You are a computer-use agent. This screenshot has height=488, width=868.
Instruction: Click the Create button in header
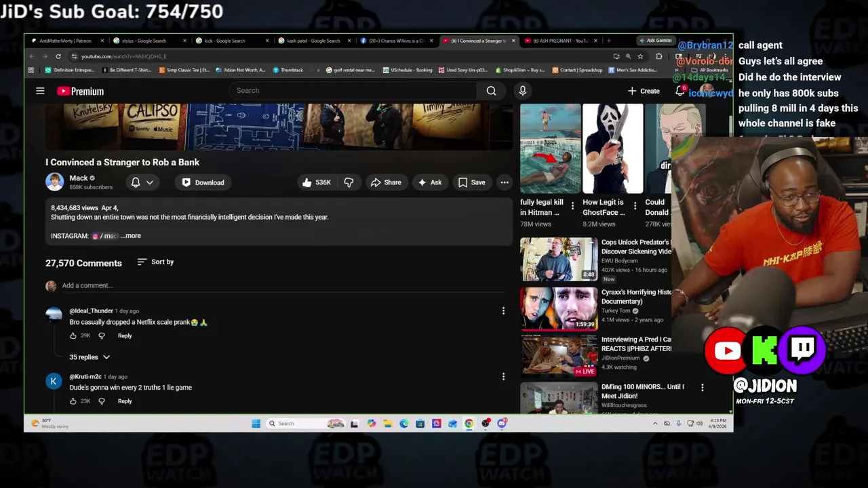pos(644,91)
